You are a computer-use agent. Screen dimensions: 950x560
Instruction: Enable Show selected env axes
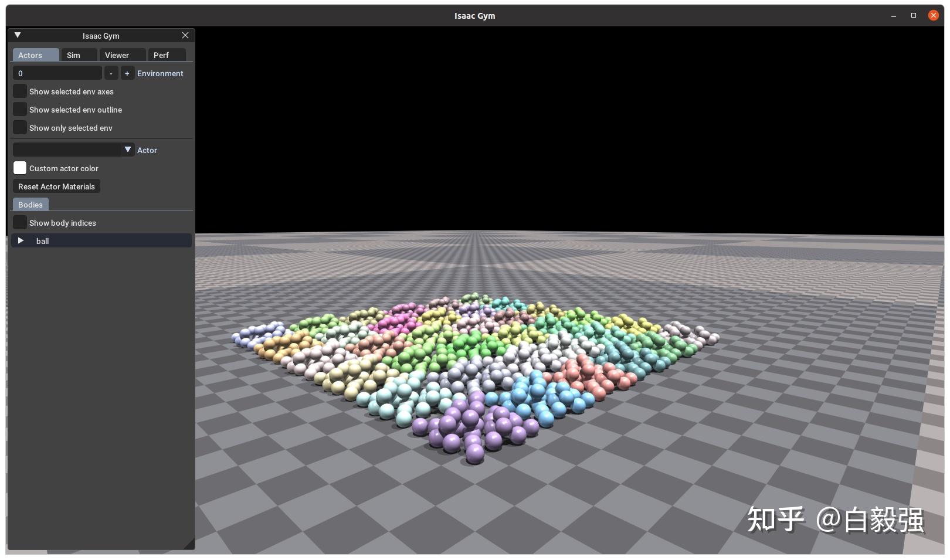(20, 91)
